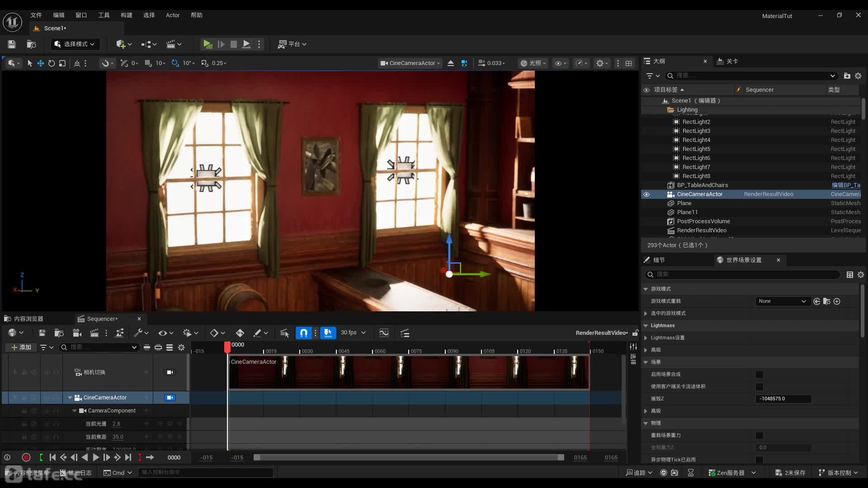Play the sequence forward
This screenshot has height=488, width=868.
[95, 457]
